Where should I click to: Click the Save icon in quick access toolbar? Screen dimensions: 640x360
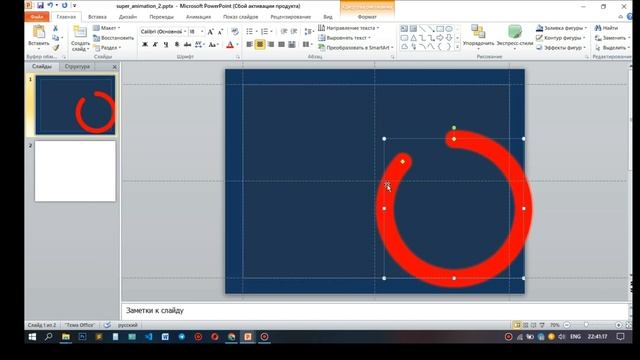click(40, 6)
